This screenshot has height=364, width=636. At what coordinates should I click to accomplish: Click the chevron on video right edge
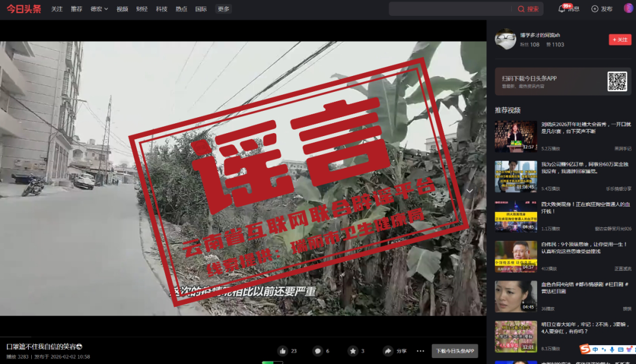tap(470, 191)
